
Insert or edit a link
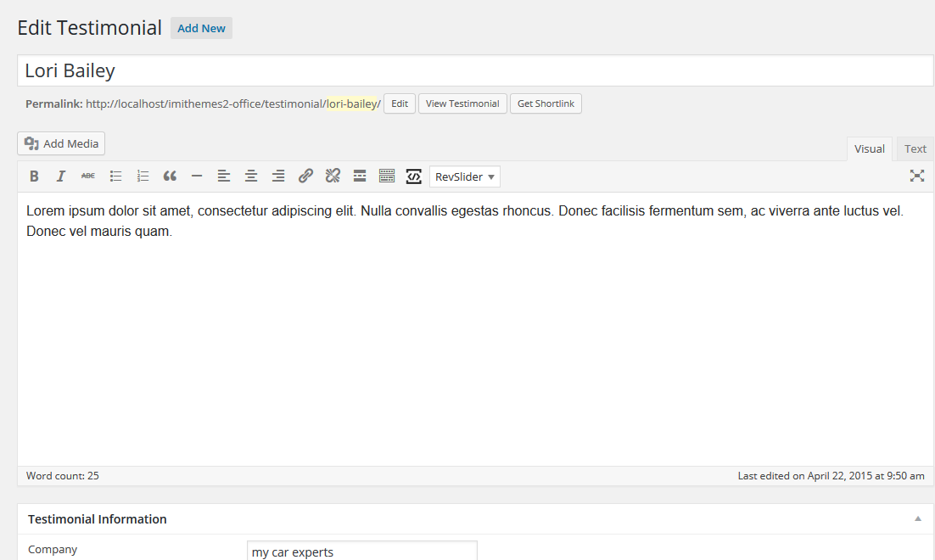(x=305, y=176)
